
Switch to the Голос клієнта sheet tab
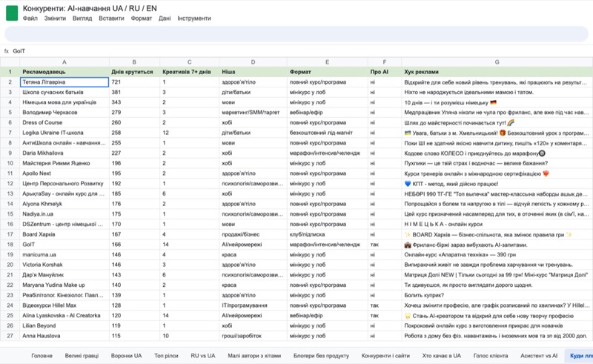pos(491,356)
